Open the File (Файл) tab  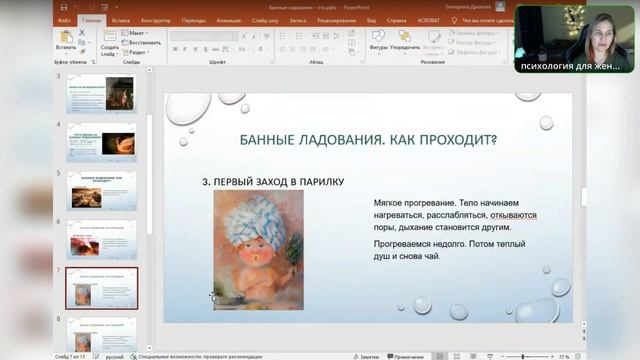(64, 20)
